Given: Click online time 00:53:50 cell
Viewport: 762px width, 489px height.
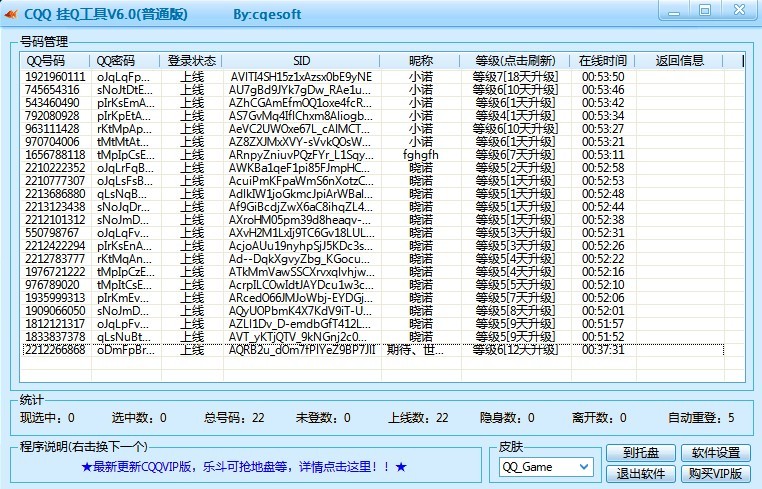Looking at the screenshot, I should pos(603,77).
